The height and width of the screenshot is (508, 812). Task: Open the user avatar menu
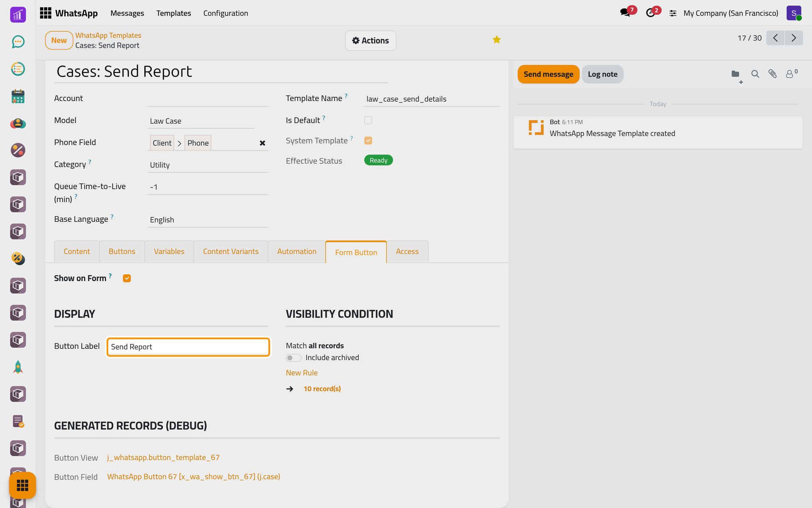click(794, 13)
